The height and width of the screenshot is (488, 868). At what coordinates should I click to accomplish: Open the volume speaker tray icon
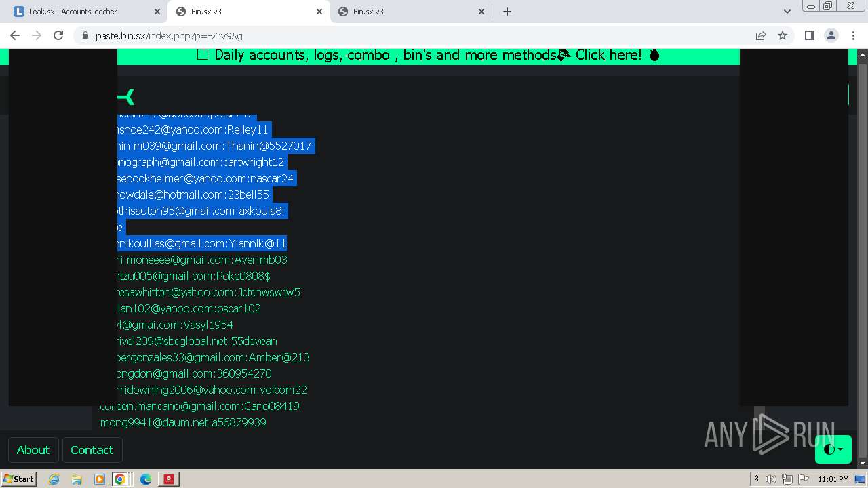coord(771,479)
